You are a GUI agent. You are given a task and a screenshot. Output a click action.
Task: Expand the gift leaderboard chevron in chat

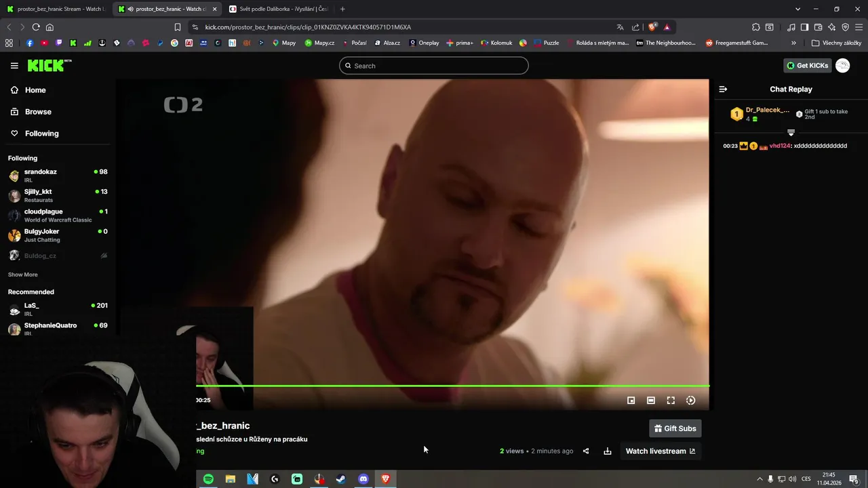791,132
